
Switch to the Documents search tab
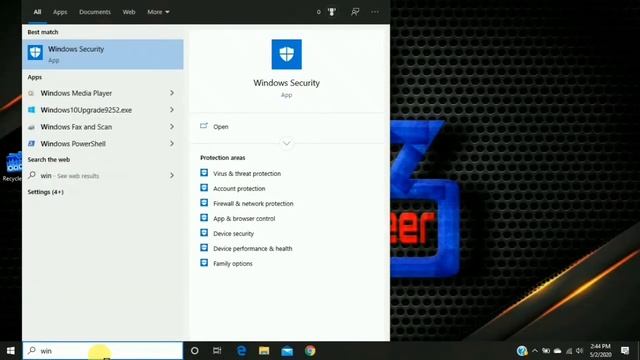pyautogui.click(x=95, y=12)
